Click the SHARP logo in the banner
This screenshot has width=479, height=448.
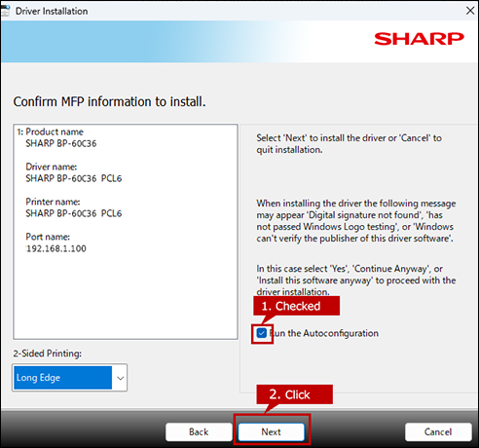419,39
